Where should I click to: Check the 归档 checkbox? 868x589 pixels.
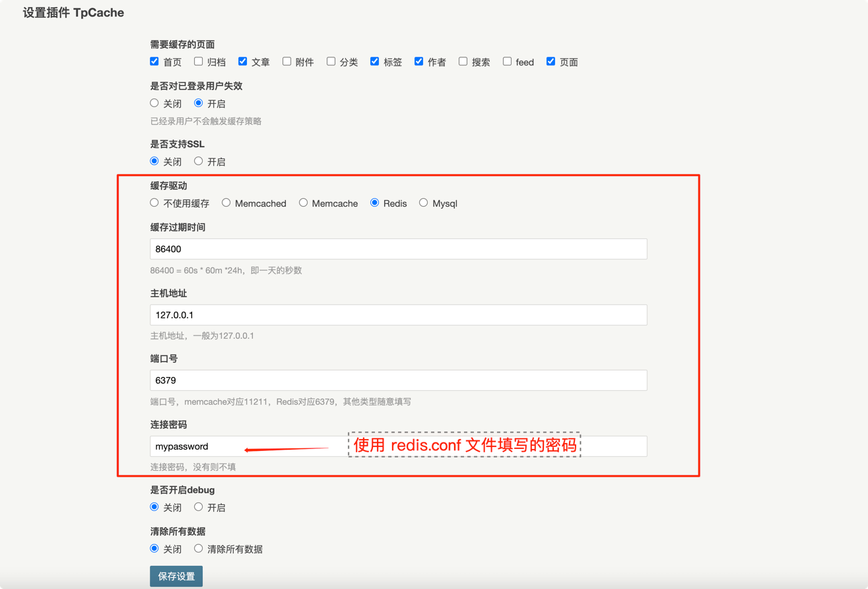(x=198, y=61)
